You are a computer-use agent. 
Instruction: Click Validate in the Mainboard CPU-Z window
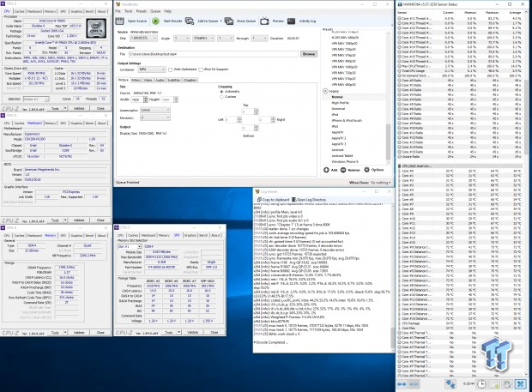point(79,220)
